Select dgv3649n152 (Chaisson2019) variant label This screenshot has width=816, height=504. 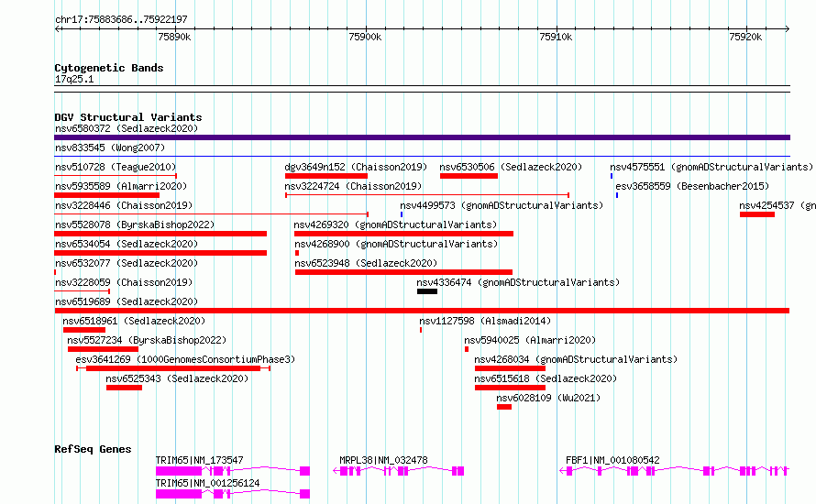pyautogui.click(x=356, y=167)
